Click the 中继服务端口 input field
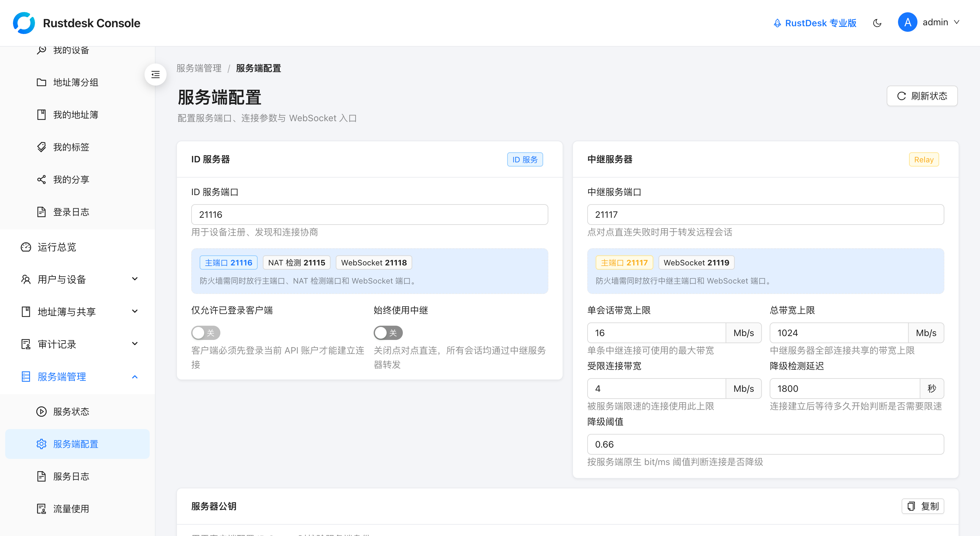Image resolution: width=980 pixels, height=536 pixels. coord(765,215)
